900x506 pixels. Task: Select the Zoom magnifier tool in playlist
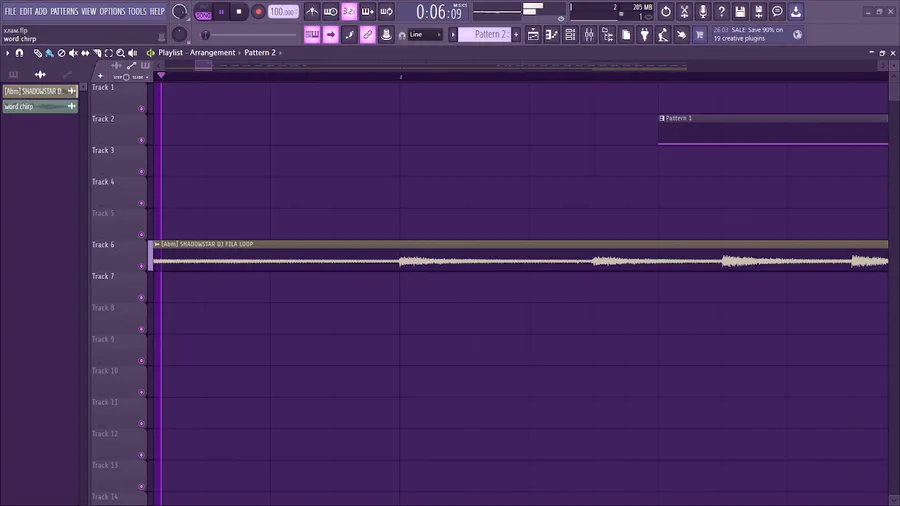(121, 53)
